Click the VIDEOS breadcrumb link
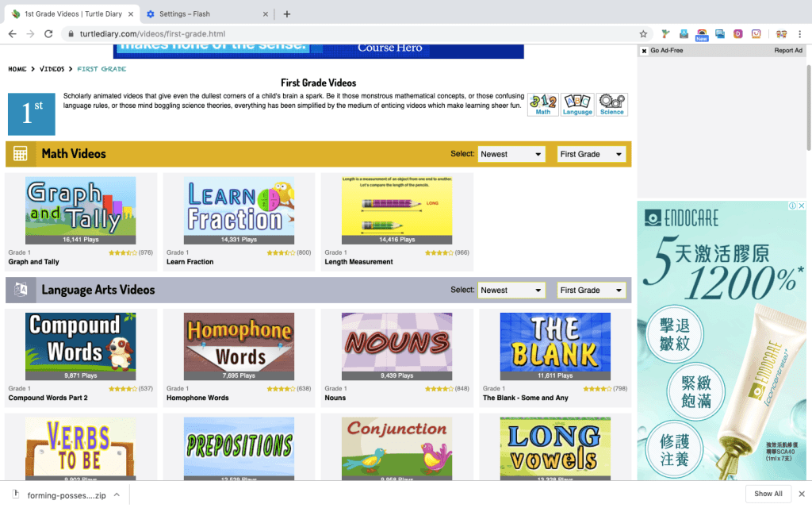812x508 pixels. point(52,69)
